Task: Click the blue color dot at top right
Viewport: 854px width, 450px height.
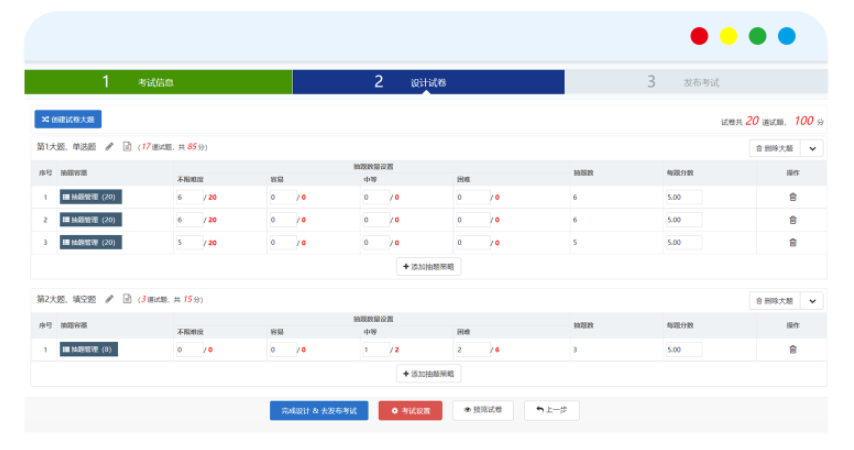Action: [786, 36]
